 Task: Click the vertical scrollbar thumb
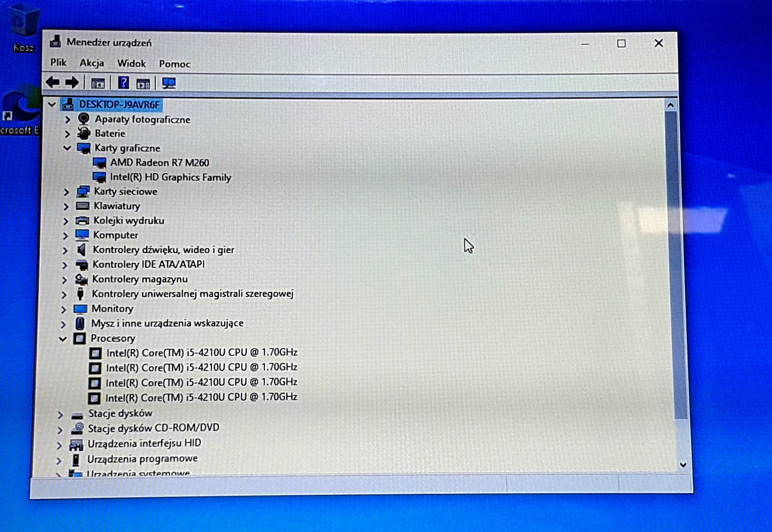click(x=676, y=265)
